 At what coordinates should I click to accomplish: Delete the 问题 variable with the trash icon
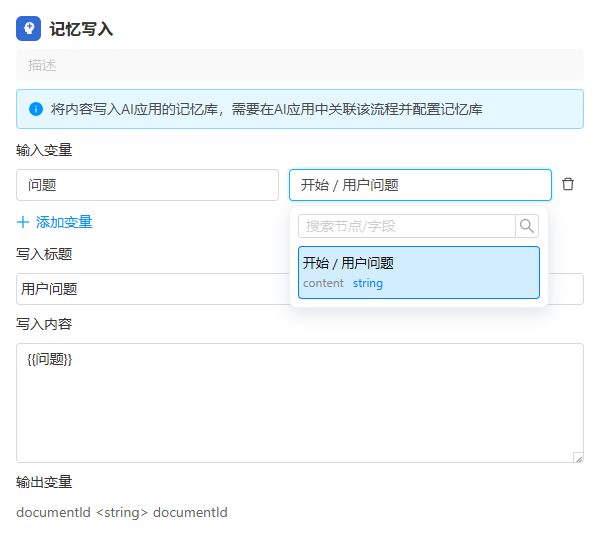tap(568, 185)
